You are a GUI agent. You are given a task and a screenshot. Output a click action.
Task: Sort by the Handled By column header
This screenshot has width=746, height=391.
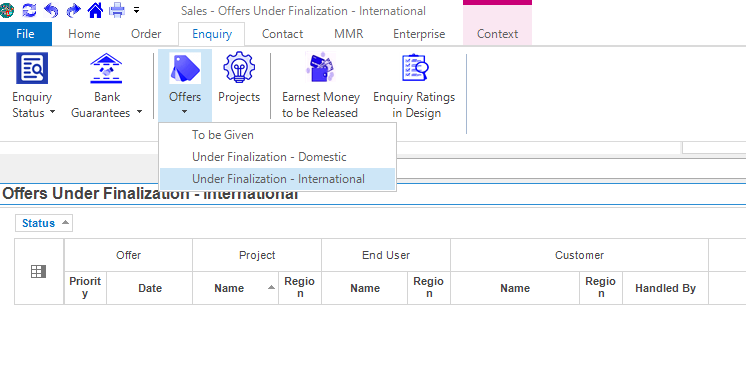pos(665,288)
